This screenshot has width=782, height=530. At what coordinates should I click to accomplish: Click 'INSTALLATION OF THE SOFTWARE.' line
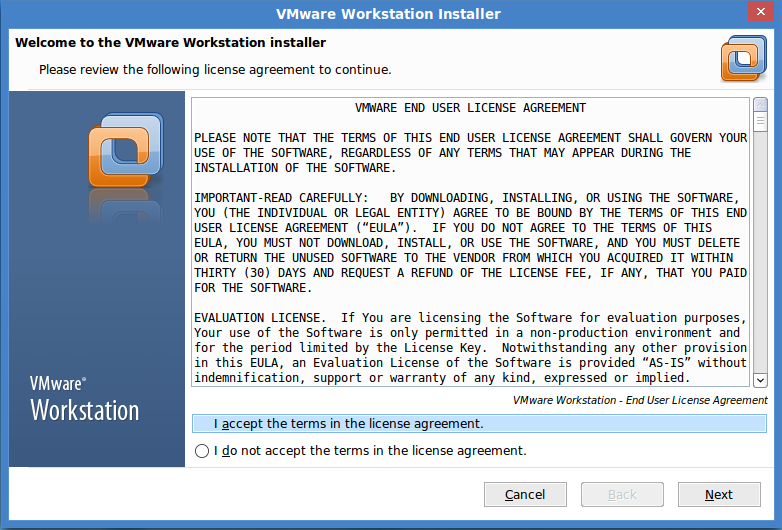[295, 168]
